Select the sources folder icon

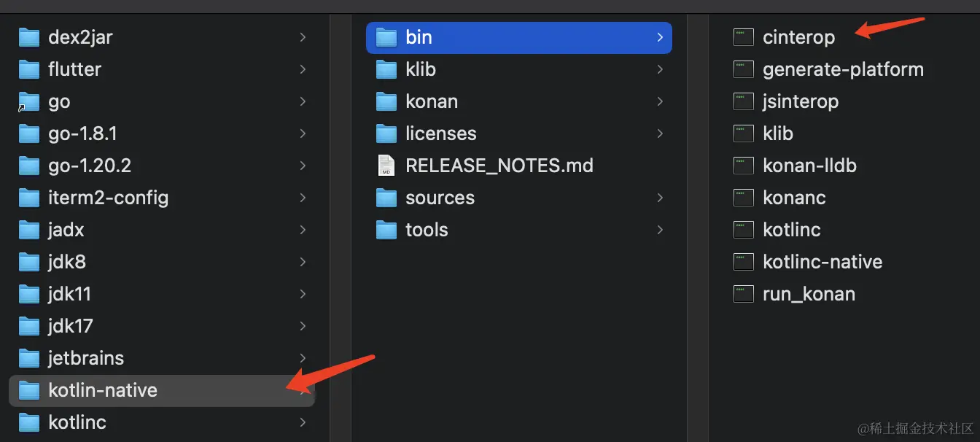(x=386, y=198)
